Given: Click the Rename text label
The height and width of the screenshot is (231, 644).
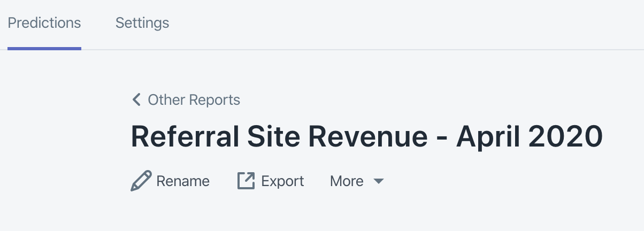Looking at the screenshot, I should click(183, 181).
